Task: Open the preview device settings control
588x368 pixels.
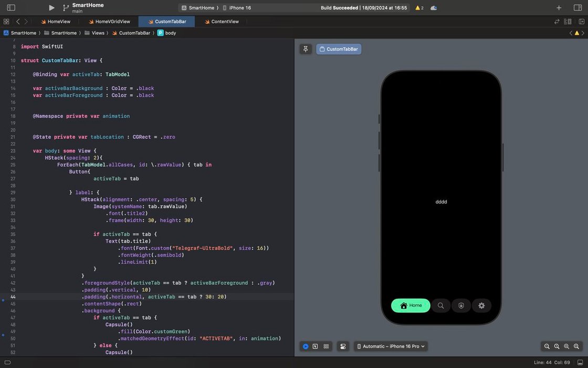Action: (343, 346)
